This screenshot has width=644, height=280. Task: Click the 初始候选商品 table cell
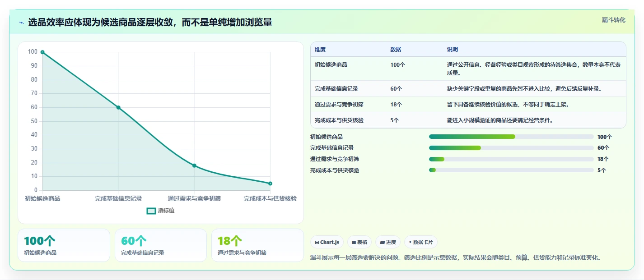click(331, 65)
